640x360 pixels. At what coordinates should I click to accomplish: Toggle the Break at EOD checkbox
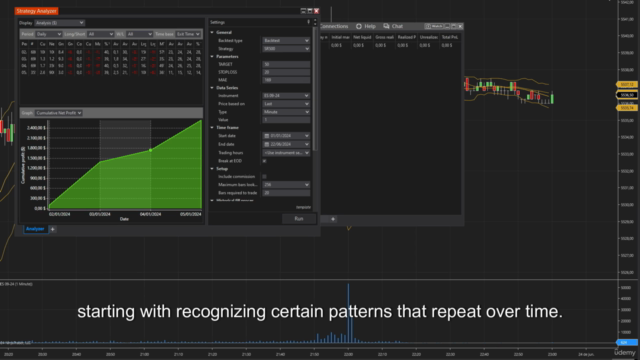coord(264,161)
